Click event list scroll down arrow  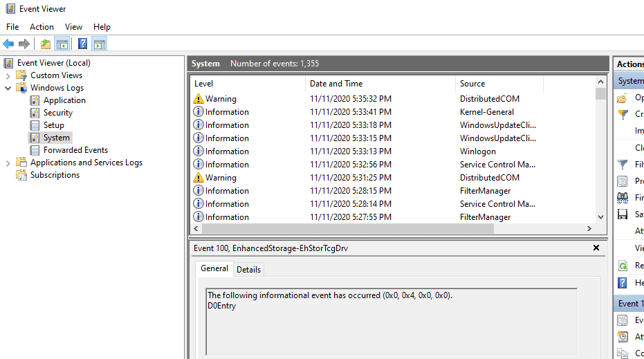point(600,217)
